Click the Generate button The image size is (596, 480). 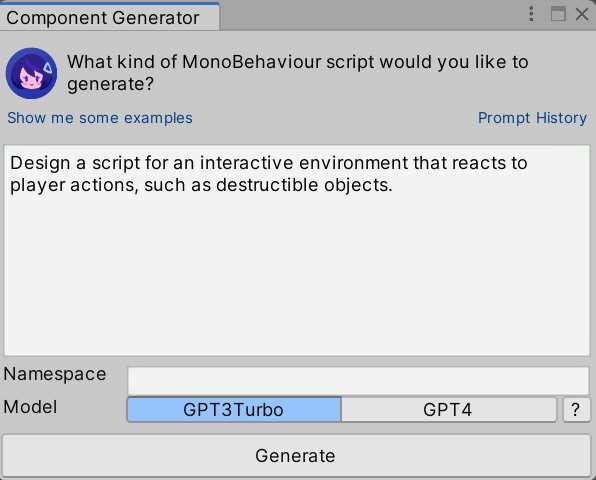(x=296, y=455)
